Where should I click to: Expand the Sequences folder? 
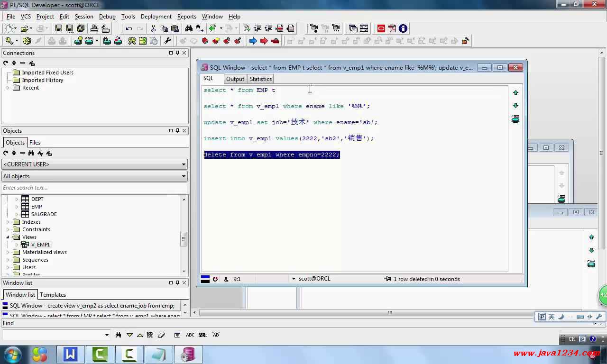click(x=8, y=260)
